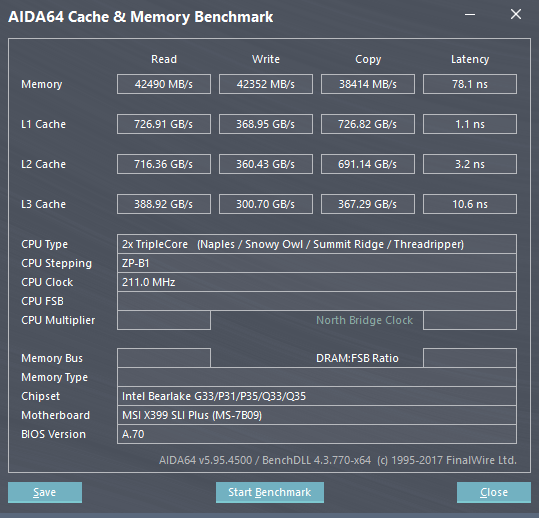This screenshot has width=539, height=518.
Task: Click the DRAM:FSB Ratio label
Action: [357, 358]
